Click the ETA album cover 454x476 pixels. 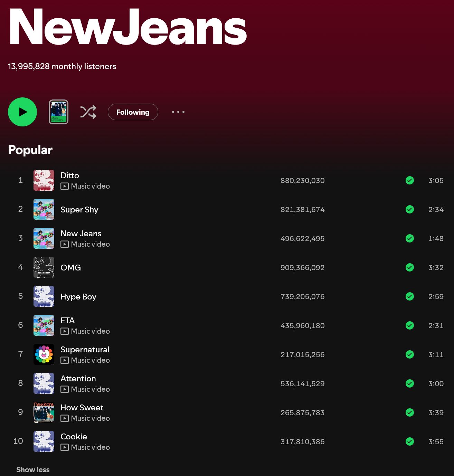click(x=44, y=325)
